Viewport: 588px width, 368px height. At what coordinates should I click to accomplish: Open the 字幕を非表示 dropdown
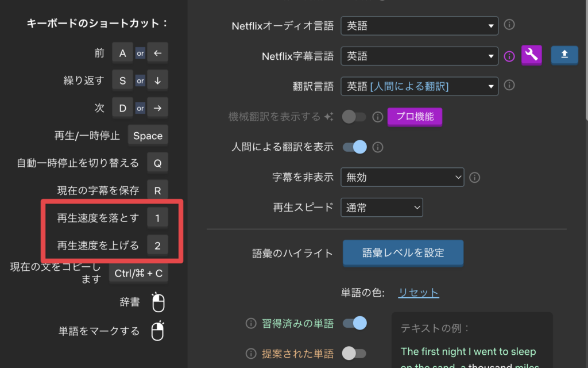click(402, 177)
